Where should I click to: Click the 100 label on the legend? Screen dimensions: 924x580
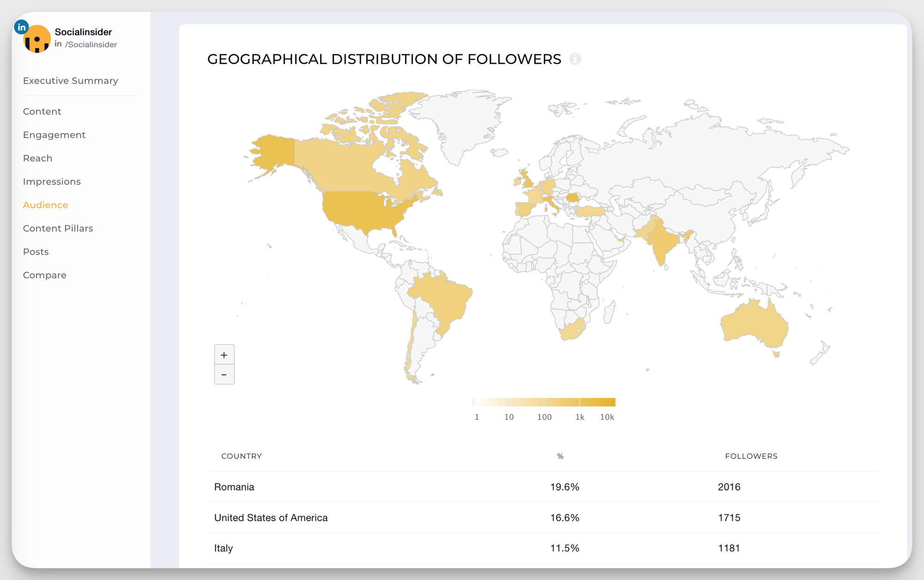coord(544,417)
